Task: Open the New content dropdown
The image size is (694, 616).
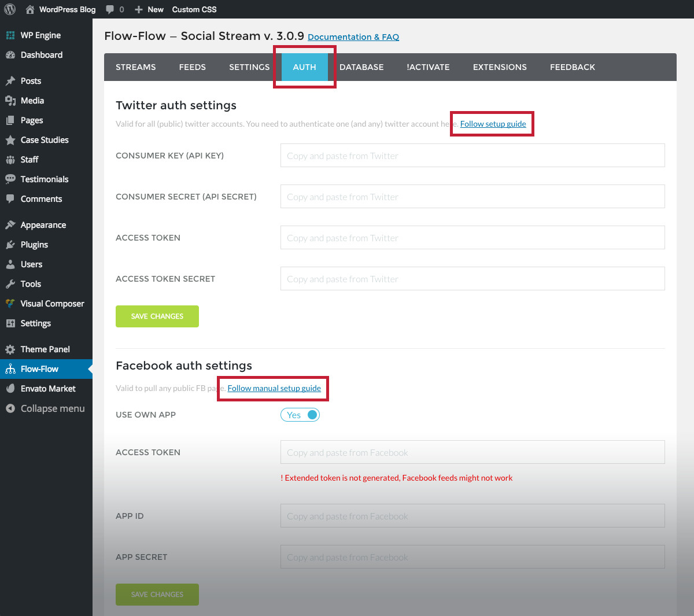Action: pos(149,9)
